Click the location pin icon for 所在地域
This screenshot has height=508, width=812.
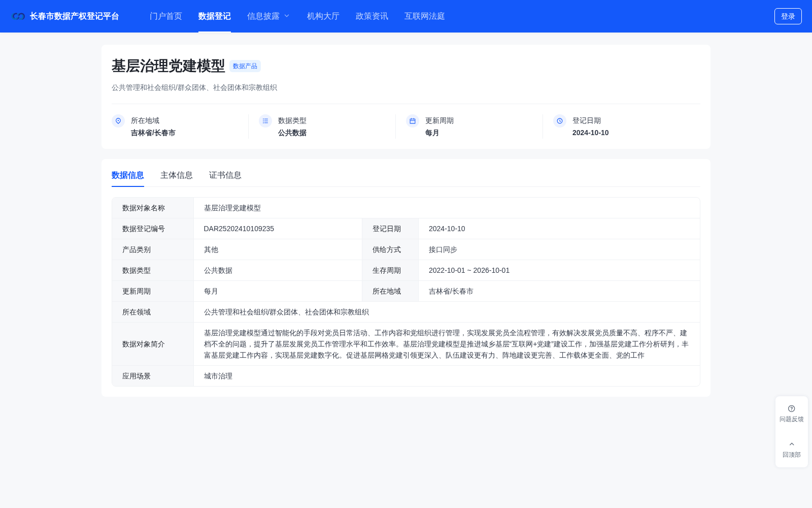point(118,121)
